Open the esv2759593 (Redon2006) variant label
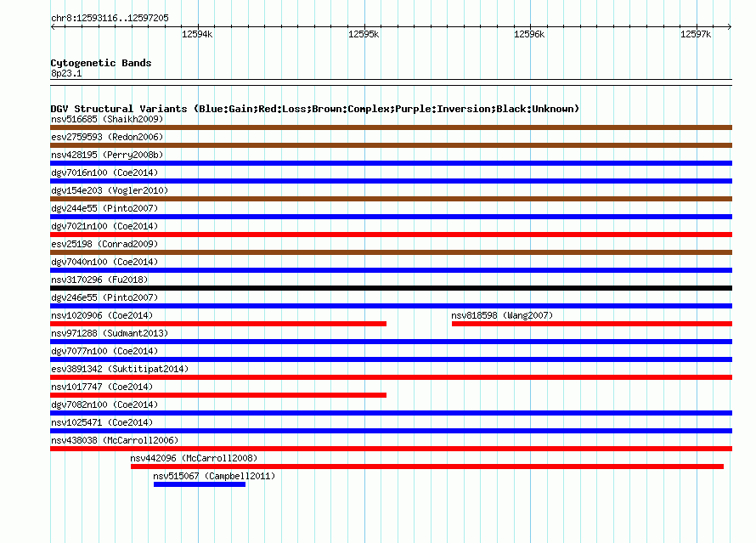756x543 pixels. 107,137
